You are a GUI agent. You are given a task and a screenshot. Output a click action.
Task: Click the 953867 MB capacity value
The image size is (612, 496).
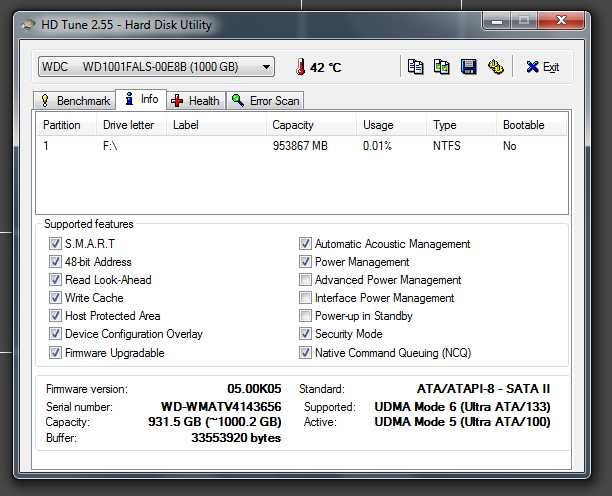point(300,146)
